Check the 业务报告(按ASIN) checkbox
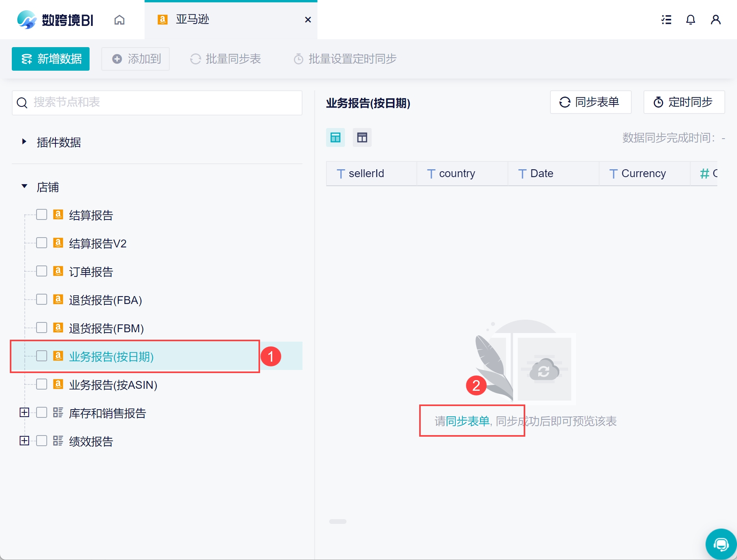737x560 pixels. coord(42,384)
